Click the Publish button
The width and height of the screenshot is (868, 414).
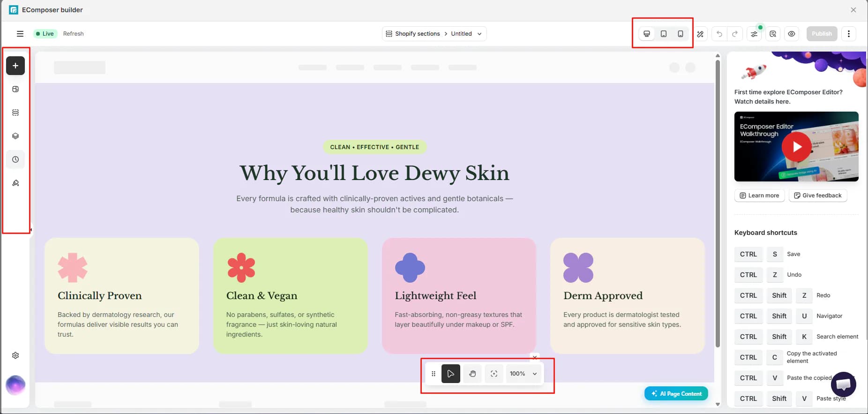[x=822, y=34]
